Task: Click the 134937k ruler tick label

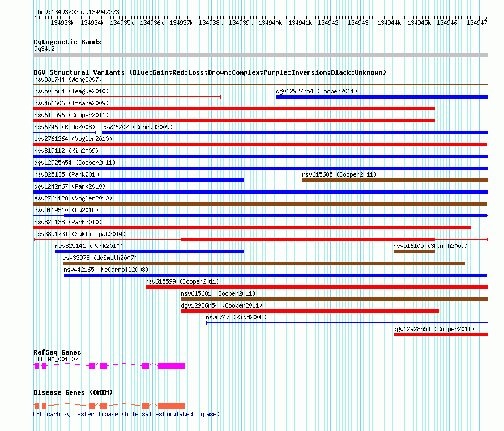Action: coord(181,23)
